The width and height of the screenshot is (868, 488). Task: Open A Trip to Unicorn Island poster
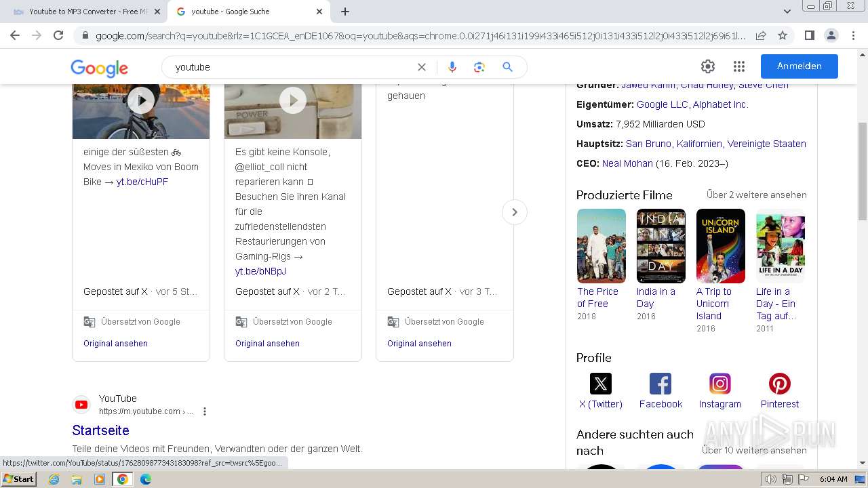pos(721,245)
